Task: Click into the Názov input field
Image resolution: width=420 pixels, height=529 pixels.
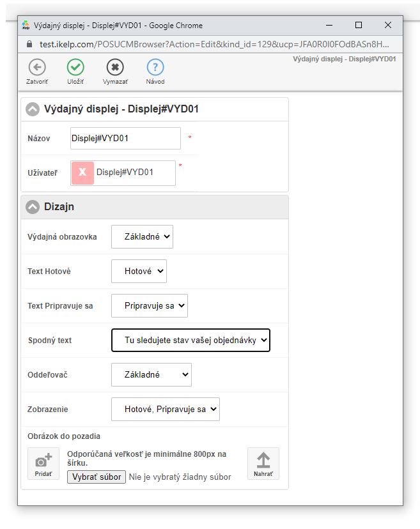Action: (x=125, y=138)
